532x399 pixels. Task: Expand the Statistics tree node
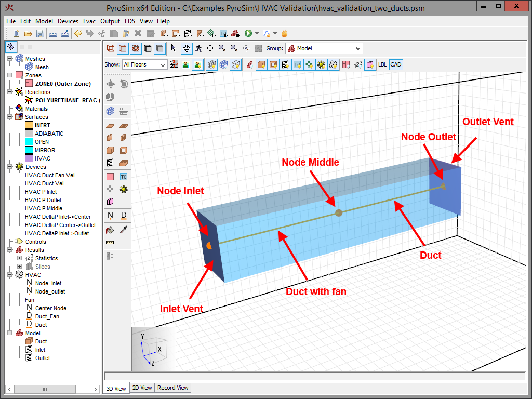pos(20,258)
